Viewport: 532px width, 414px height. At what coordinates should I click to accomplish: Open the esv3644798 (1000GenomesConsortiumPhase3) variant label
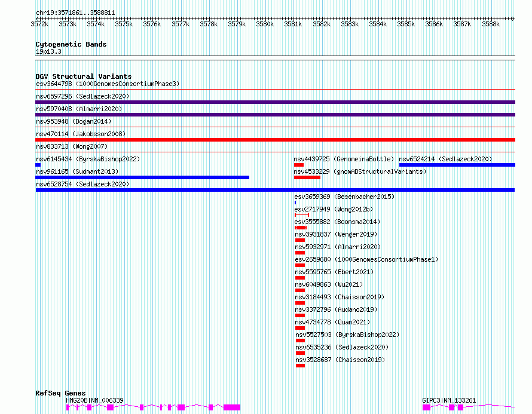(x=108, y=84)
